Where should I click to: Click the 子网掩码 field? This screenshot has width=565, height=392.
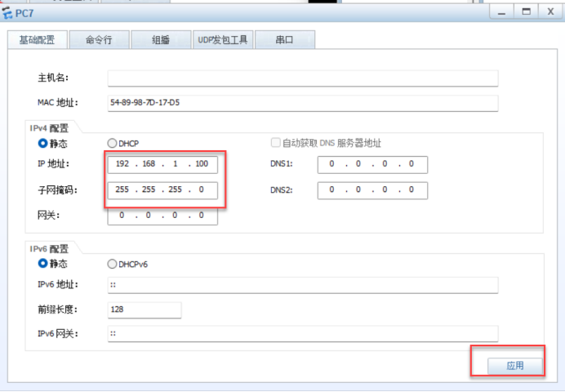coord(162,190)
